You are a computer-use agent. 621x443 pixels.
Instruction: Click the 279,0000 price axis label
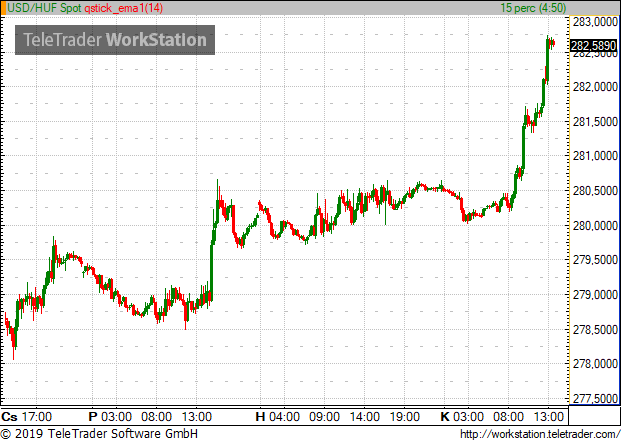[595, 295]
